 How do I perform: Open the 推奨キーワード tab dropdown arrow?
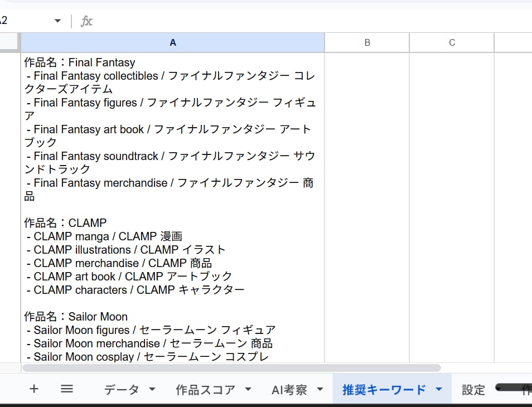tap(439, 389)
